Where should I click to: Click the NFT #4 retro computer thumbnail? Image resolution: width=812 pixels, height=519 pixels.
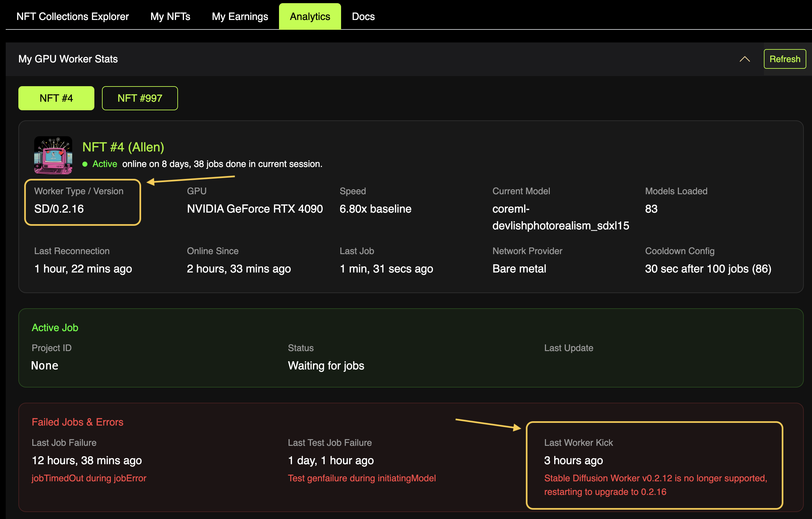(x=53, y=155)
